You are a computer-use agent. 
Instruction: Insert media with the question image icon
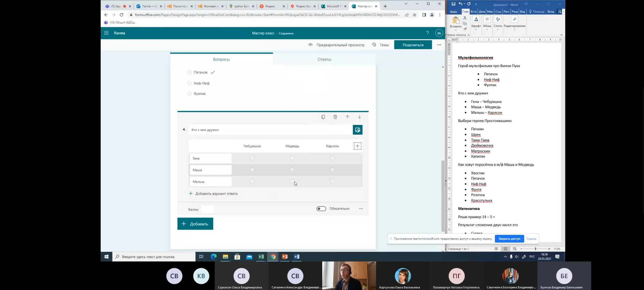tap(357, 130)
